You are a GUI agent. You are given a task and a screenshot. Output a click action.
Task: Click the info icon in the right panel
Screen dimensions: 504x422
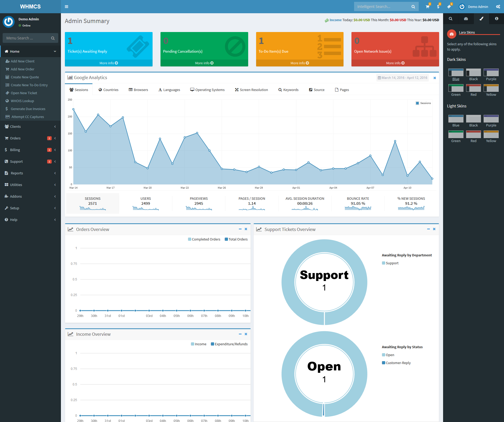click(x=497, y=19)
